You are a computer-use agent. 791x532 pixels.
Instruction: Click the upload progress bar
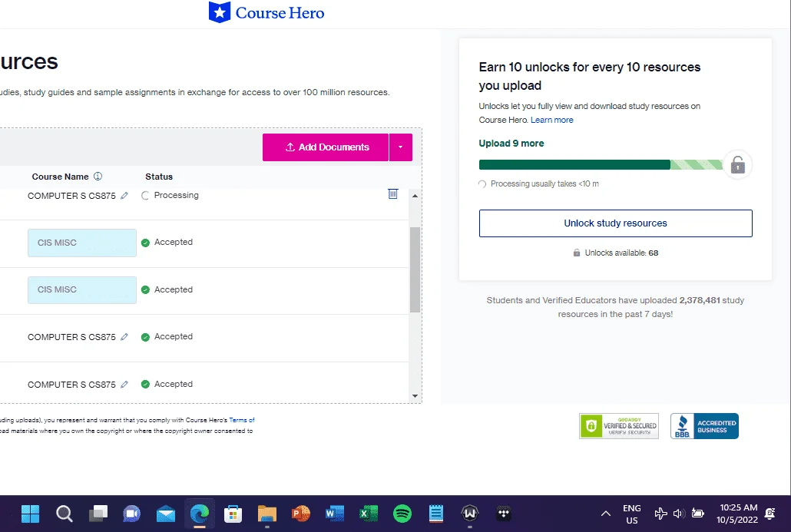pyautogui.click(x=601, y=164)
